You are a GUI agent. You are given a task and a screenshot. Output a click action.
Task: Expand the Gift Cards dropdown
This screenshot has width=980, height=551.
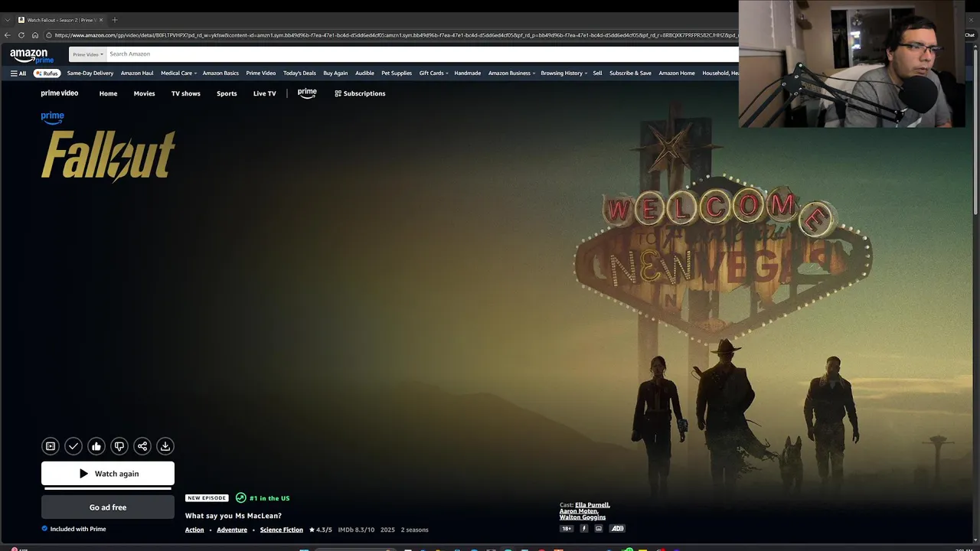pyautogui.click(x=433, y=73)
